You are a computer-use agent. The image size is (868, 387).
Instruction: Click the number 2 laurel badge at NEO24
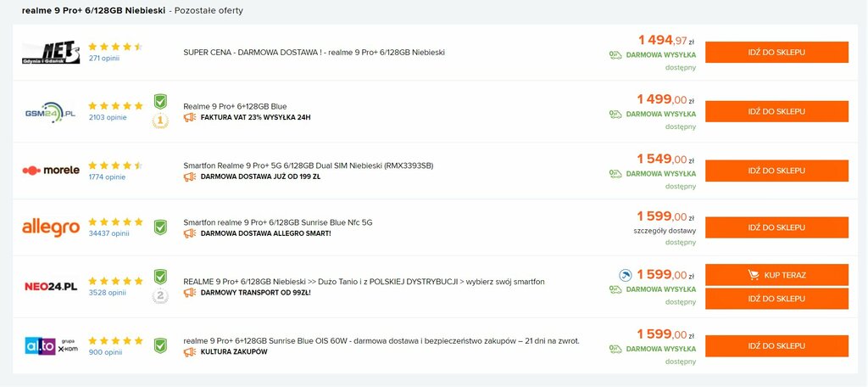coord(160,296)
